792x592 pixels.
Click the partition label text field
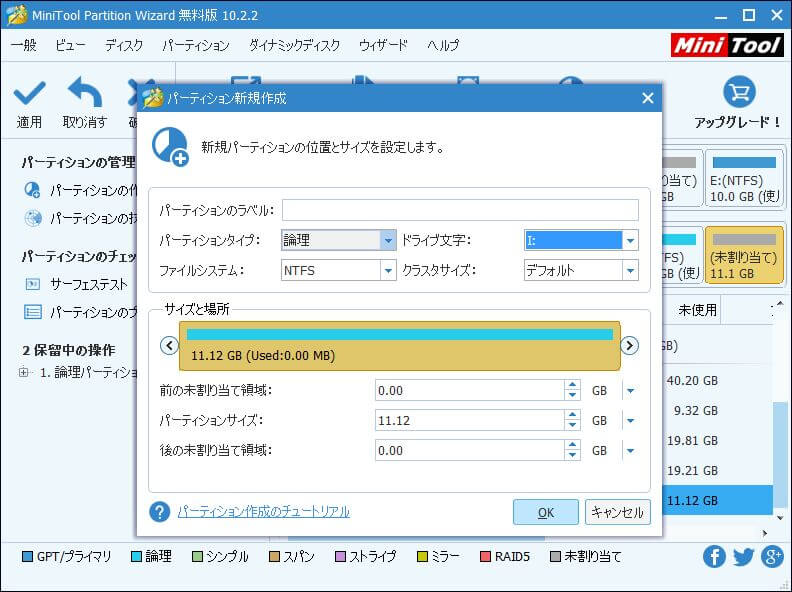[x=460, y=210]
